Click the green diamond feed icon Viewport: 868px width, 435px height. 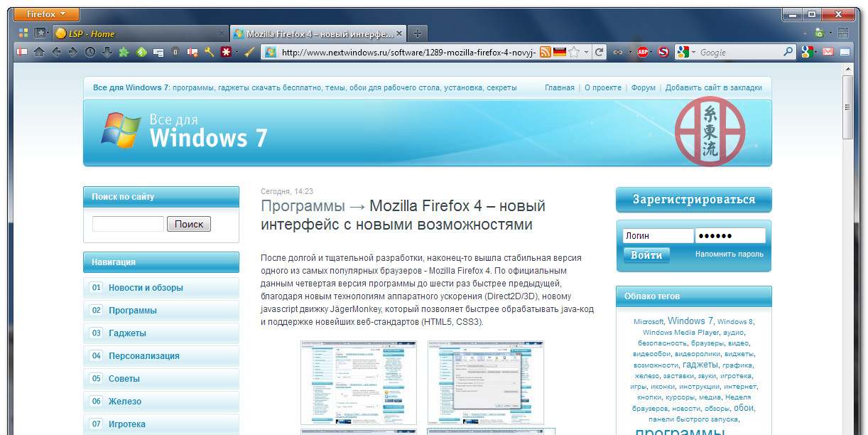[141, 52]
